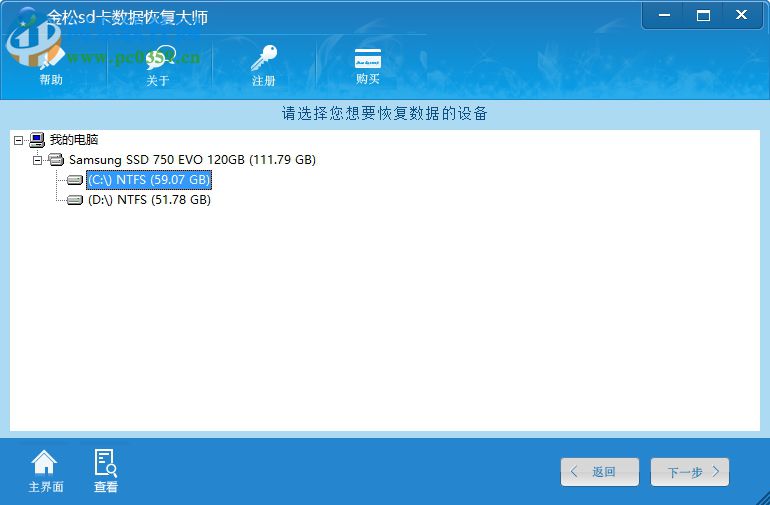Collapse the 我的电脑 tree node

18,140
